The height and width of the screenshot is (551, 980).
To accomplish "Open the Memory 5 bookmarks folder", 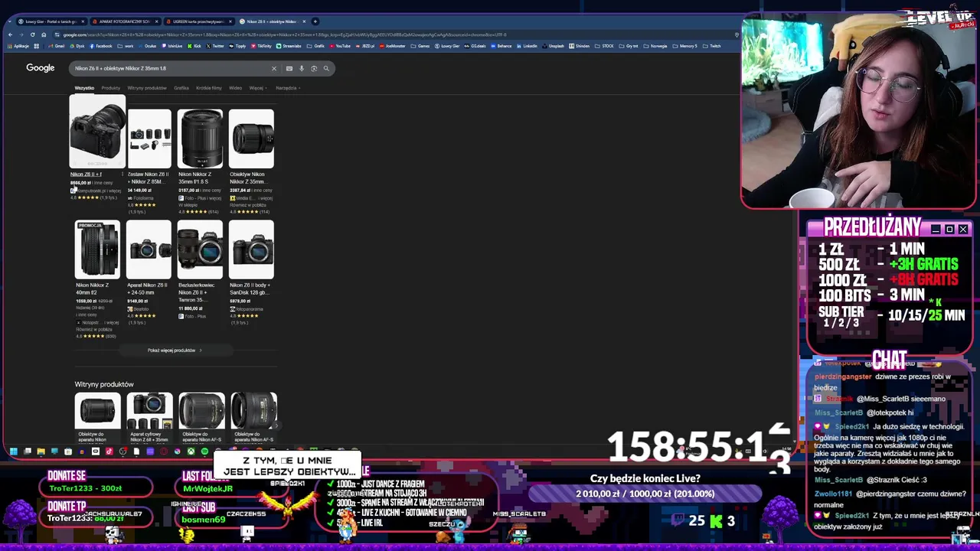I will coord(686,46).
